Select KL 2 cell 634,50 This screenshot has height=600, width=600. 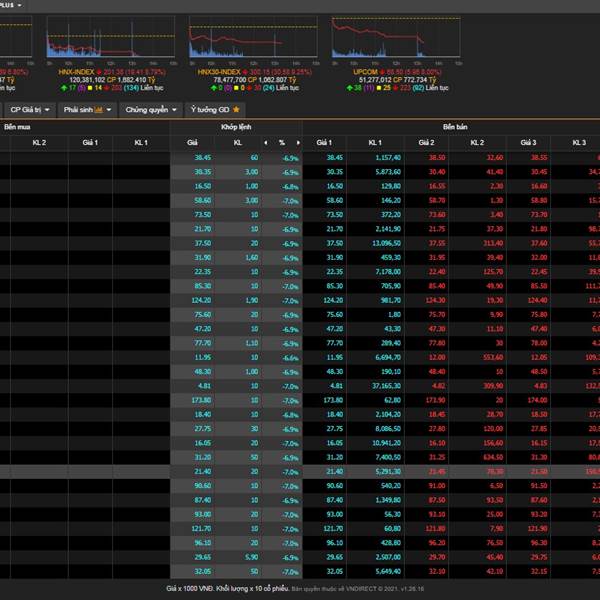493,457
